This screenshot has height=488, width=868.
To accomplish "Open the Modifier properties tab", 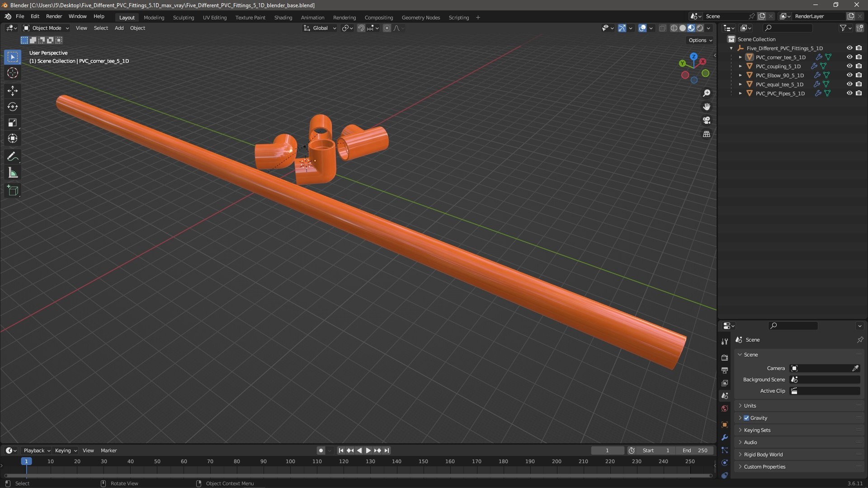I will coord(725,437).
